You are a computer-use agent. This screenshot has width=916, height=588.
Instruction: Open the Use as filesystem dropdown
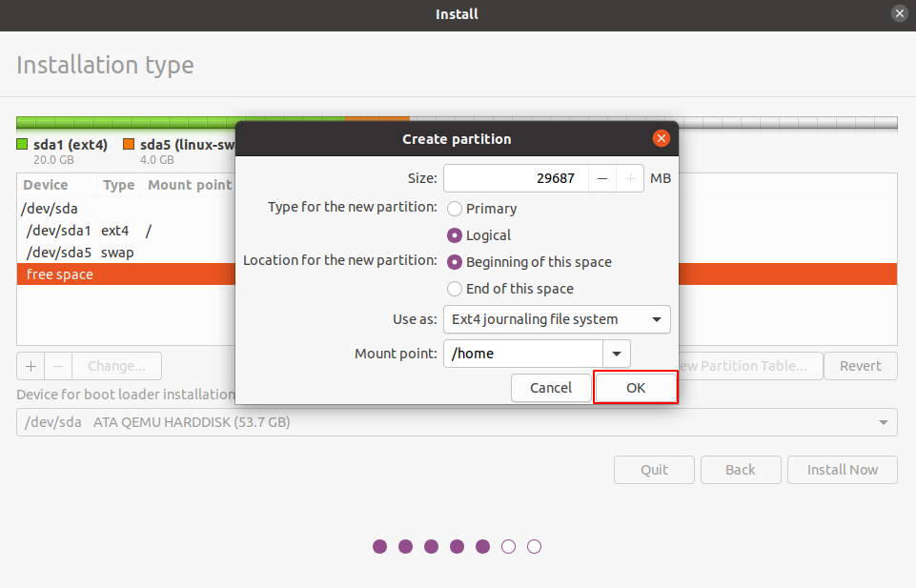point(557,319)
